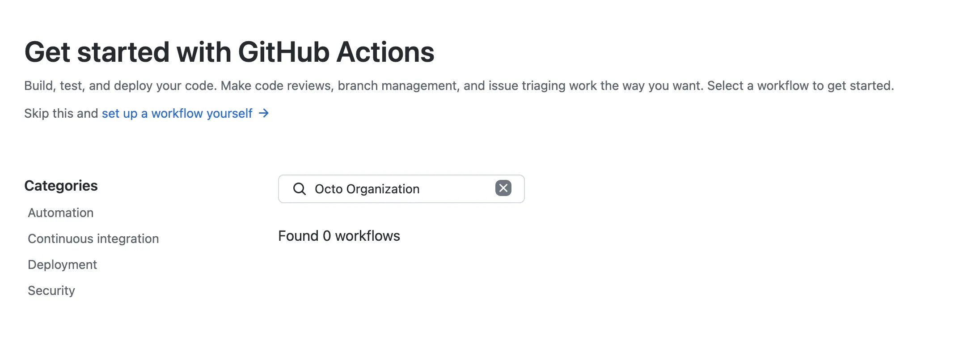
Task: Click the magnifying glass search icon
Action: coord(300,189)
